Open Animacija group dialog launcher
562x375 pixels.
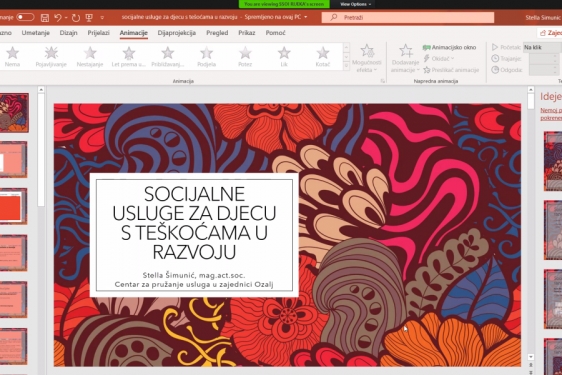click(x=383, y=81)
